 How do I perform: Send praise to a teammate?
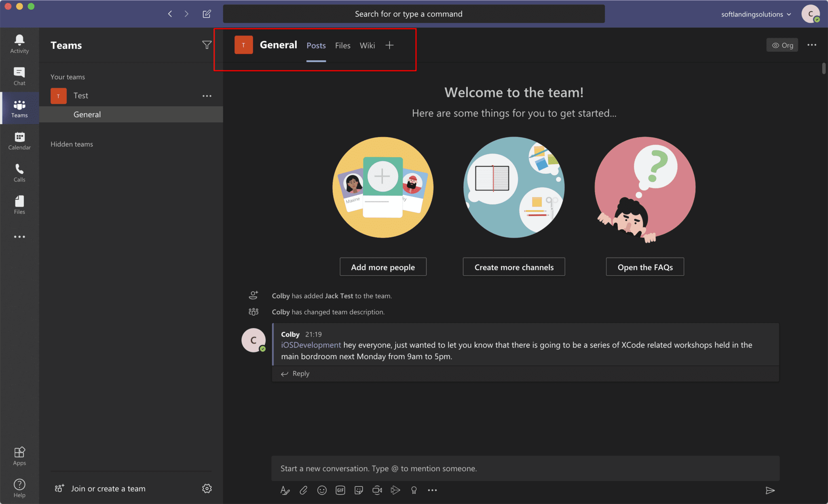[414, 490]
